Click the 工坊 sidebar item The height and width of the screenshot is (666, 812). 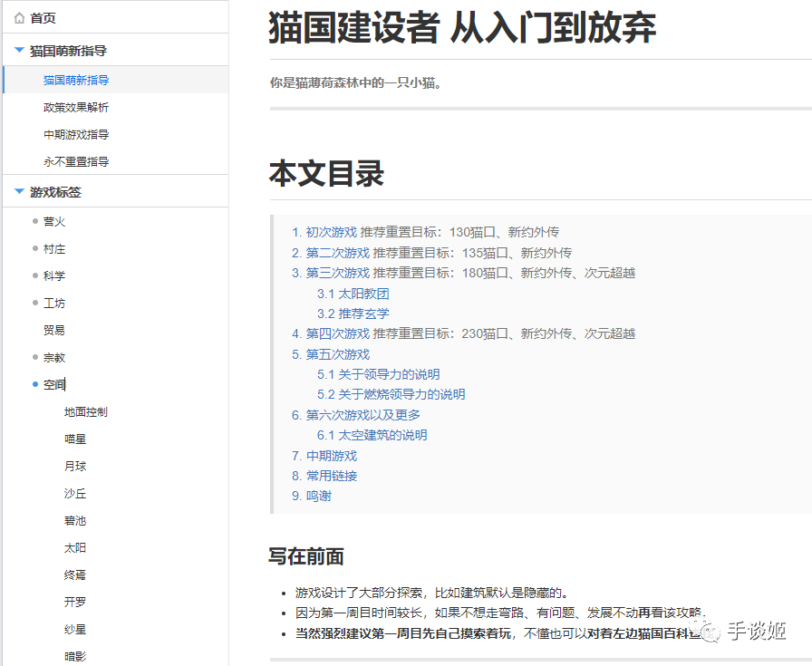click(x=54, y=304)
